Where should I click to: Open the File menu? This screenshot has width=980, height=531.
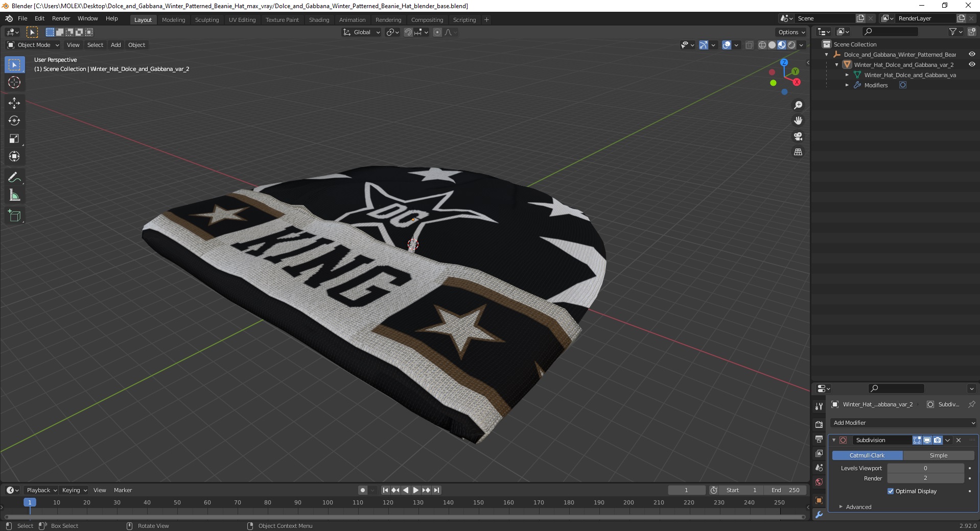[x=22, y=18]
